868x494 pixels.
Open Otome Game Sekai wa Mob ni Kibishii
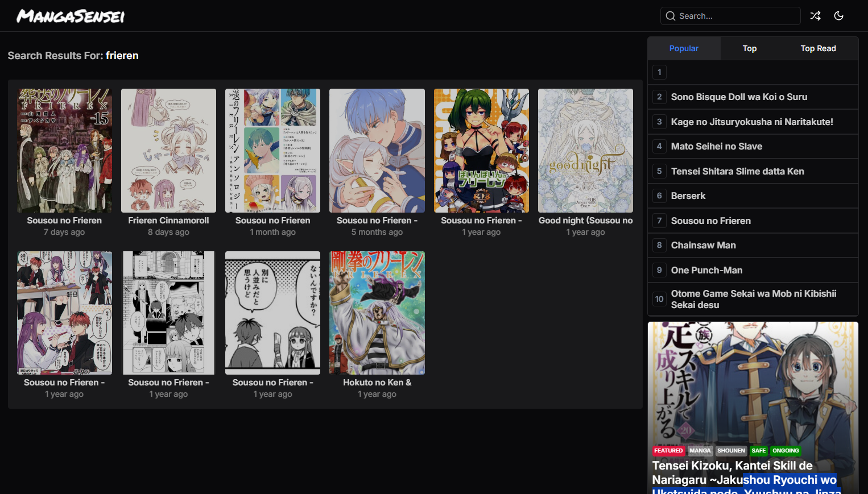[754, 299]
